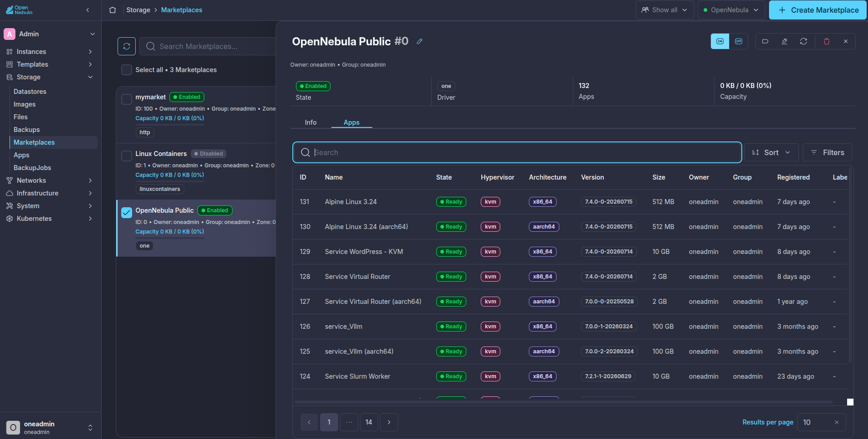Close the OpenNebula Public detail panel
868x439 pixels.
tap(846, 41)
